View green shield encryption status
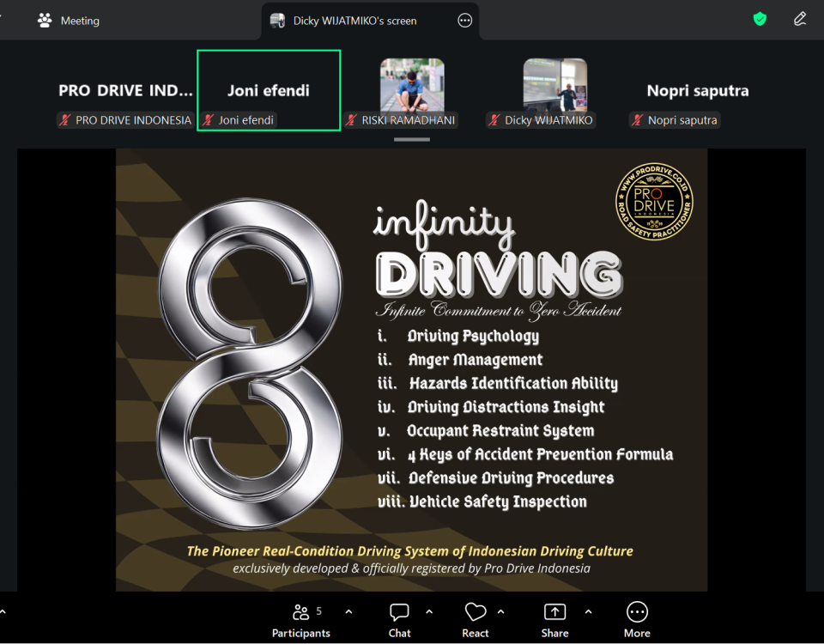 (x=760, y=20)
